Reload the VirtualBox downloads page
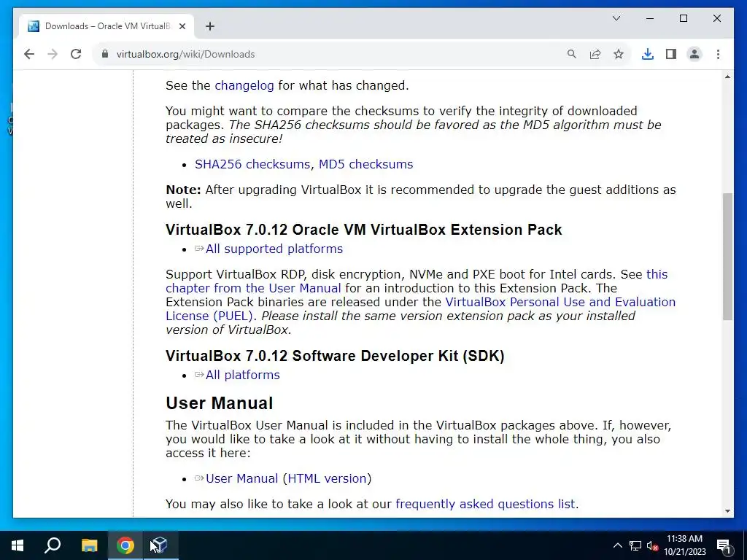This screenshot has height=560, width=747. point(76,54)
